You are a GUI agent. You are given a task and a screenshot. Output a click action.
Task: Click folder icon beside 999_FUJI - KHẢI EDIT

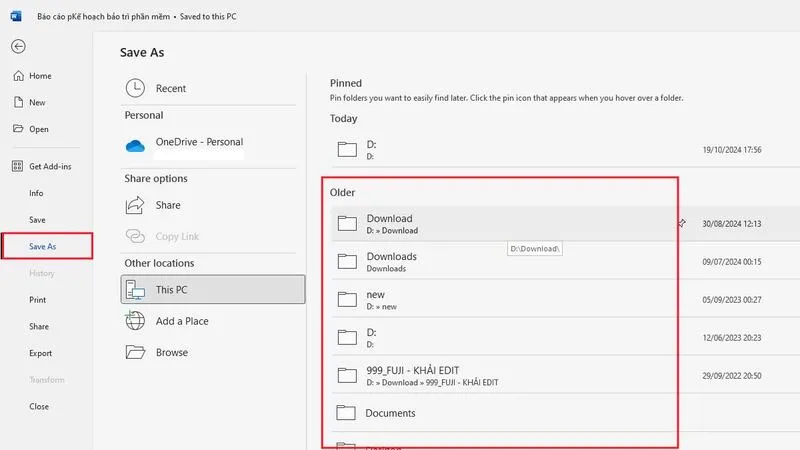click(347, 375)
